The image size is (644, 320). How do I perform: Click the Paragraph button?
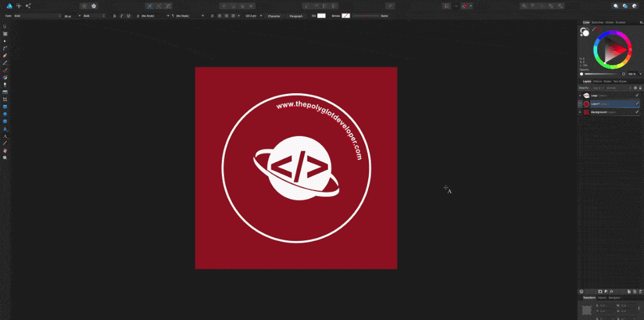tap(296, 16)
